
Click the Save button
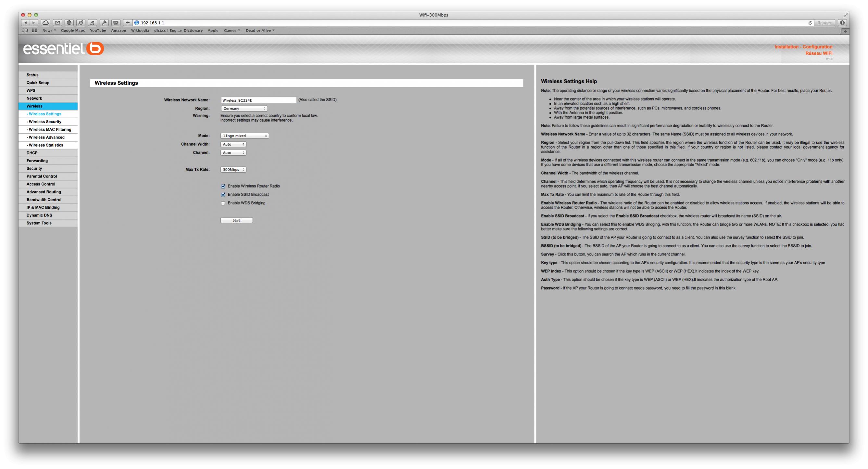[x=236, y=220]
